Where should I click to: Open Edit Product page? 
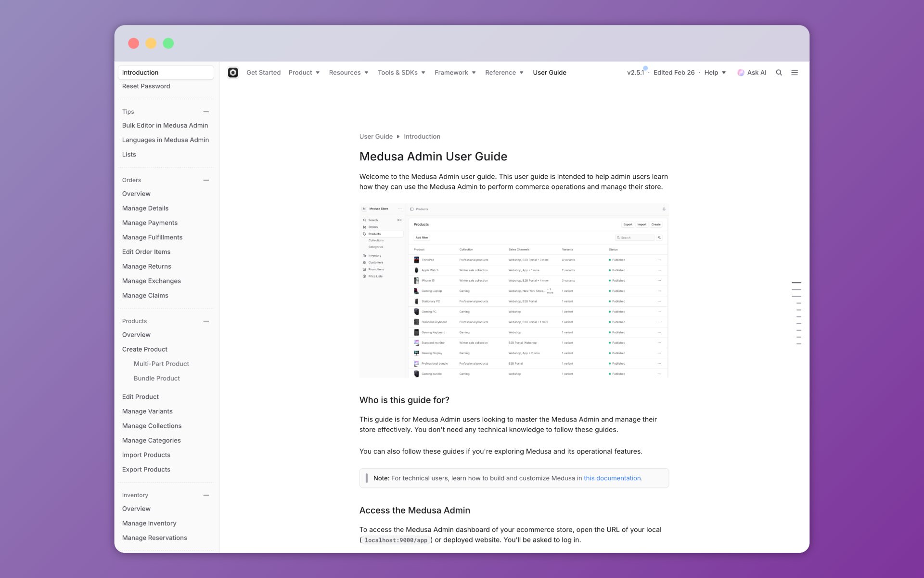(x=141, y=397)
